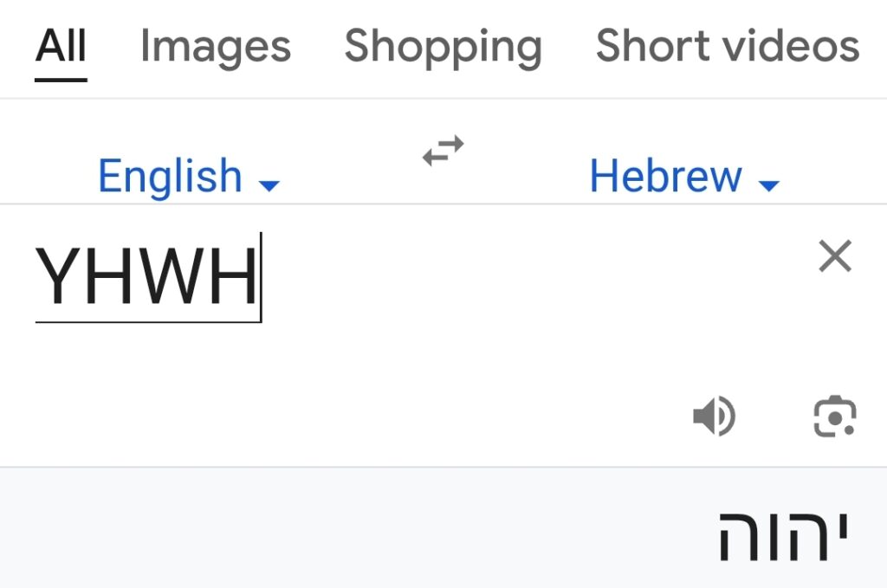887x588 pixels.
Task: Open camera translate with lens icon
Action: pyautogui.click(x=834, y=417)
